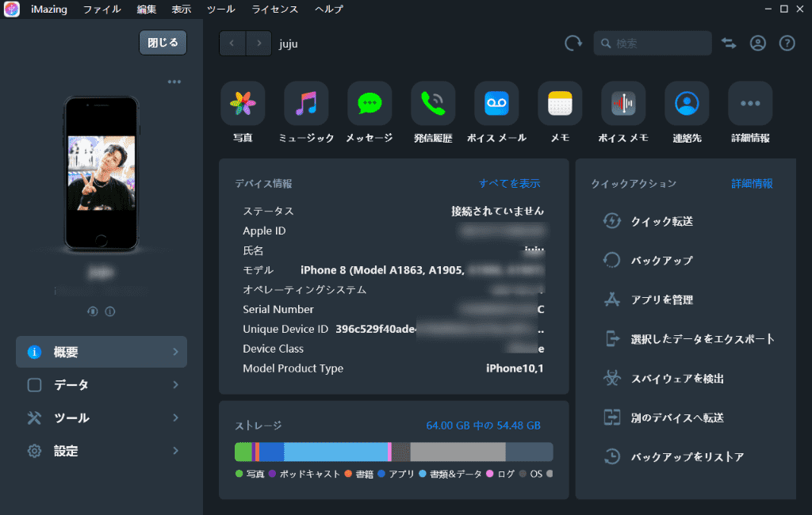812x515 pixels.
Task: Click the juju device title in header
Action: [289, 44]
